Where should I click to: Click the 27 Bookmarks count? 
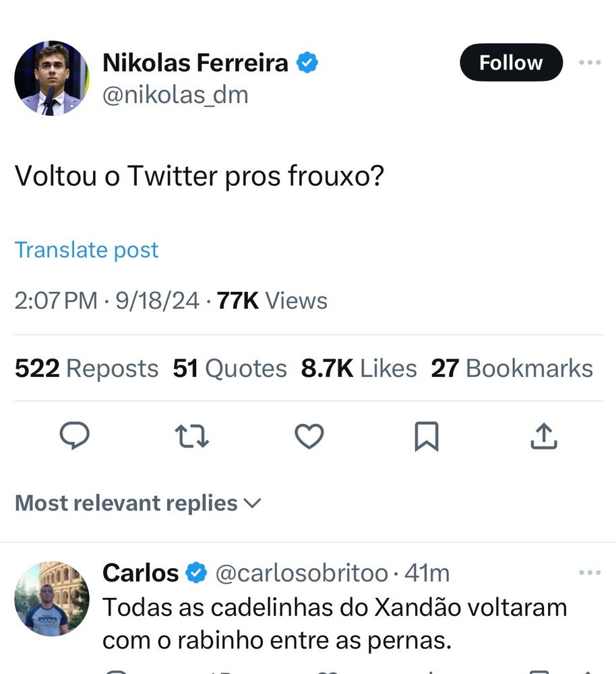[512, 369]
